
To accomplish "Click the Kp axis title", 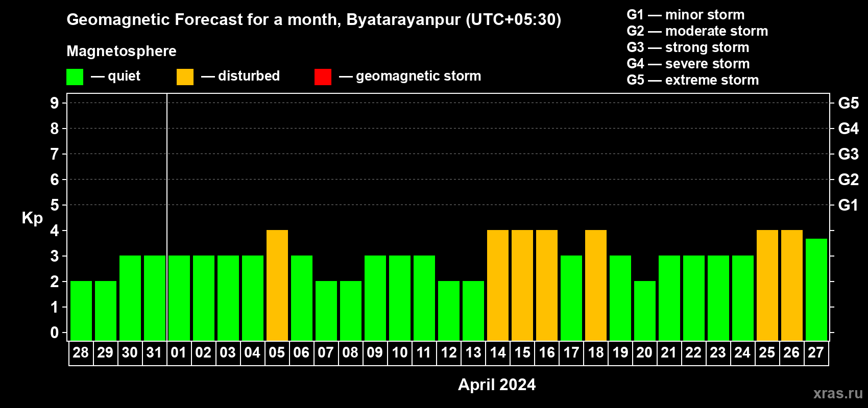I will point(32,218).
